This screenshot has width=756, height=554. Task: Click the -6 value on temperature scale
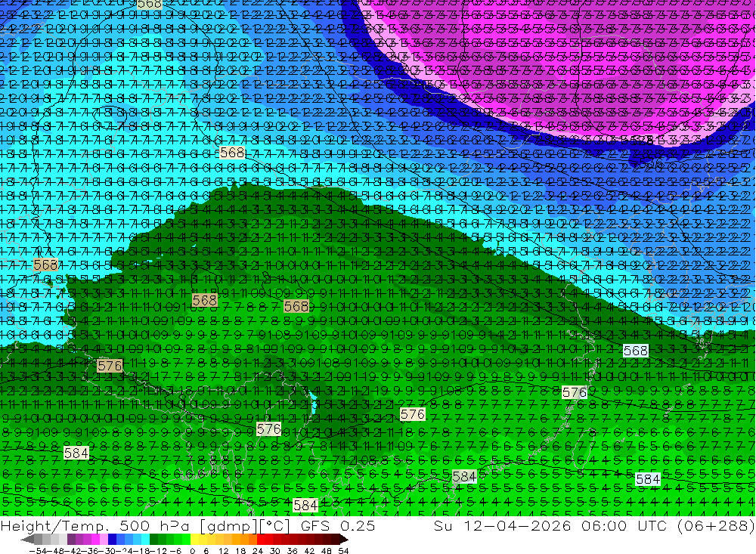click(x=175, y=551)
